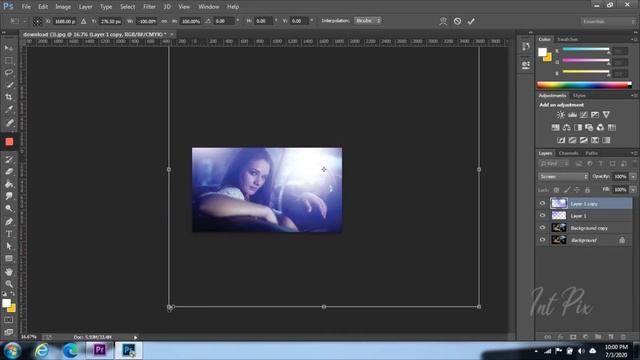Add a Photo Filter adjustment
Image resolution: width=640 pixels, height=360 pixels.
coord(589,128)
